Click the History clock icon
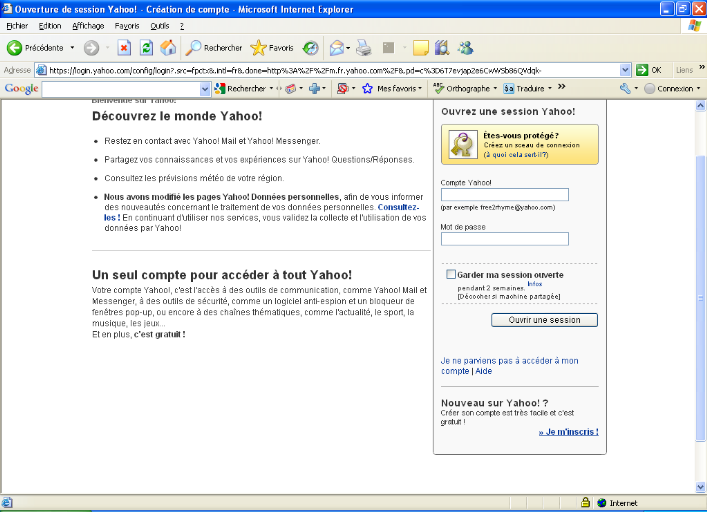The width and height of the screenshot is (707, 512). point(311,47)
